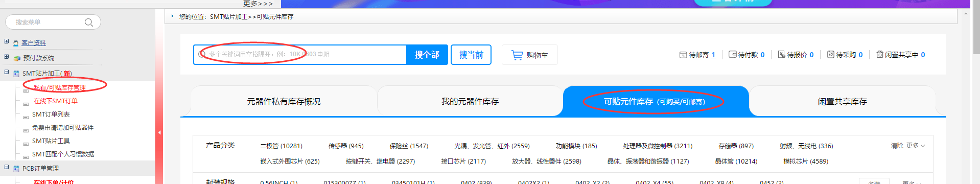Filter by 功能模块 (185)
This screenshot has width=980, height=184.
coord(576,146)
